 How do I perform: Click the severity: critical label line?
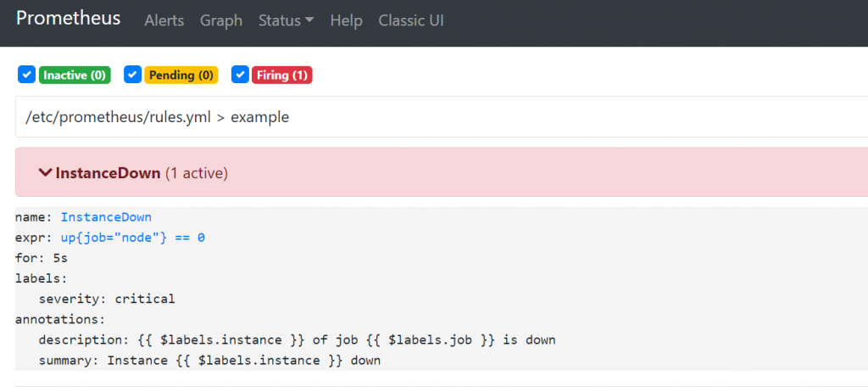107,299
